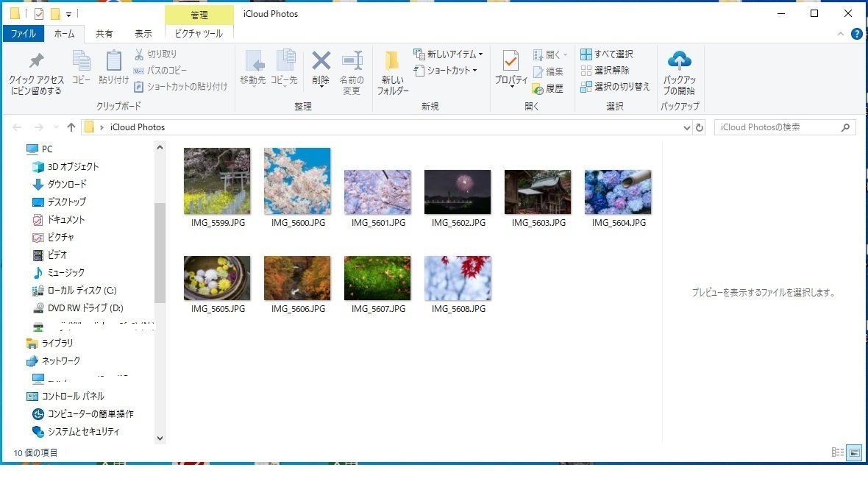Image resolution: width=868 pixels, height=501 pixels.
Task: Pin folder to Quick Access
Action: (36, 73)
